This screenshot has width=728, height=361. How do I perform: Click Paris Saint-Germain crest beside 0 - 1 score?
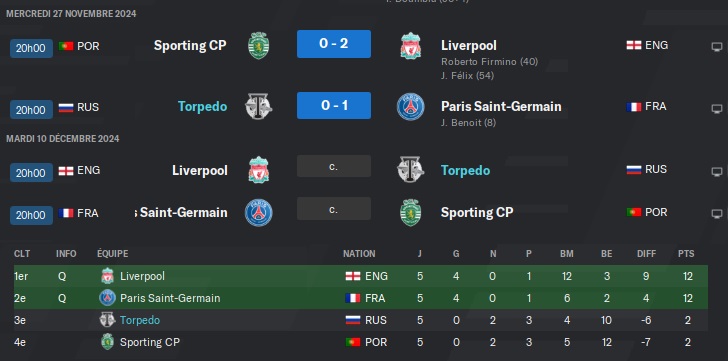(410, 107)
